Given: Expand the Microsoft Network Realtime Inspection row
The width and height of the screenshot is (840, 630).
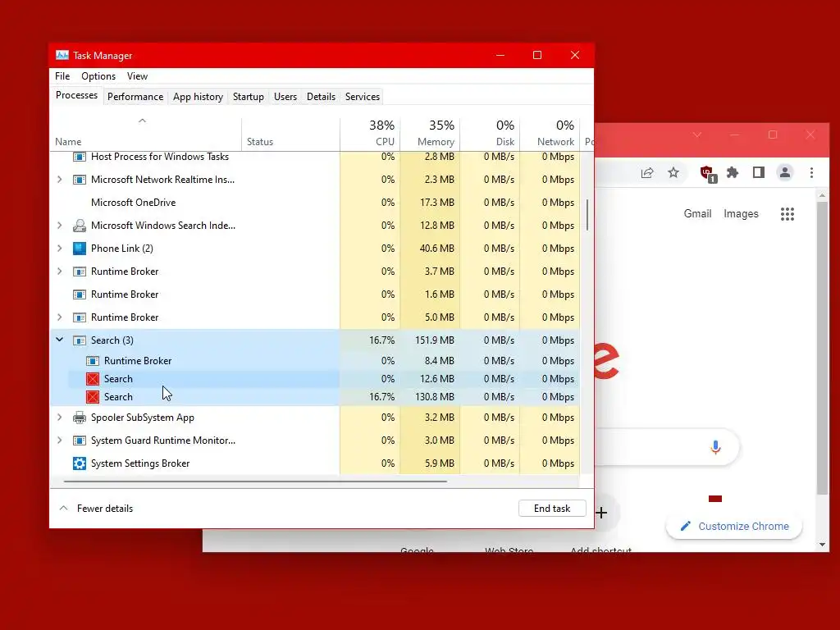Looking at the screenshot, I should click(x=59, y=180).
